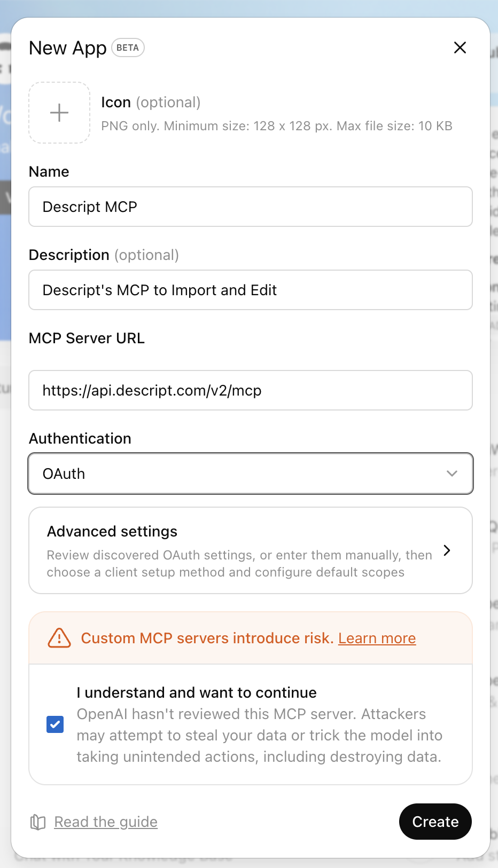Focus the Description input field
This screenshot has width=498, height=868.
[251, 290]
